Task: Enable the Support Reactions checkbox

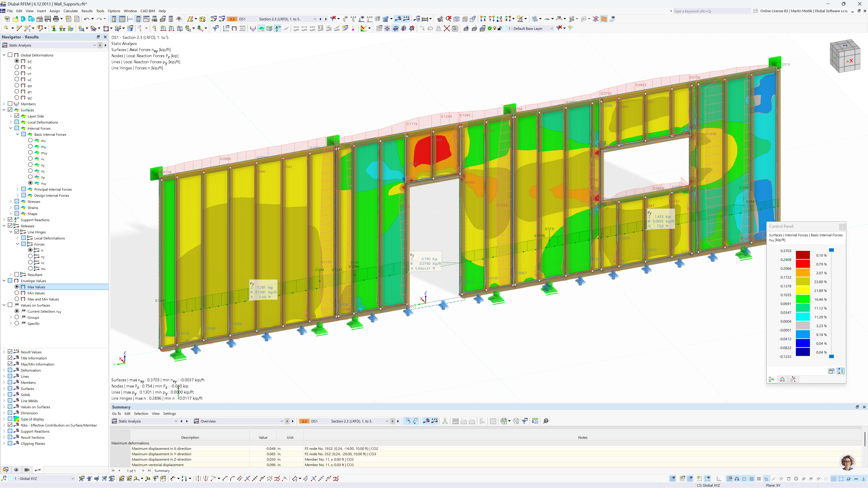Action: pyautogui.click(x=10, y=220)
